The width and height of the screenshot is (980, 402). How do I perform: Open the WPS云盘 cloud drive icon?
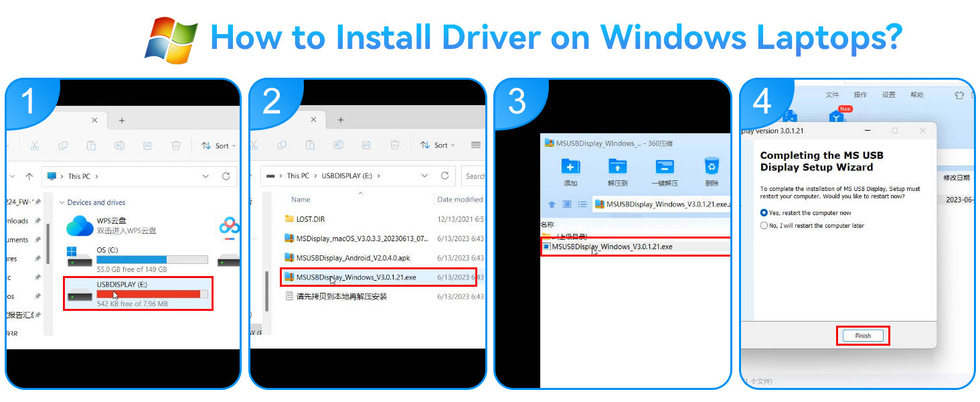(x=80, y=226)
